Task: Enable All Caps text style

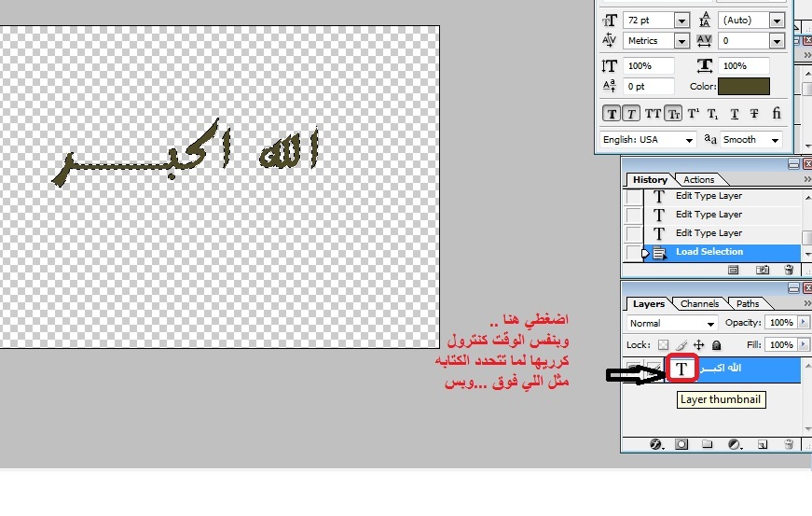Action: pyautogui.click(x=653, y=114)
